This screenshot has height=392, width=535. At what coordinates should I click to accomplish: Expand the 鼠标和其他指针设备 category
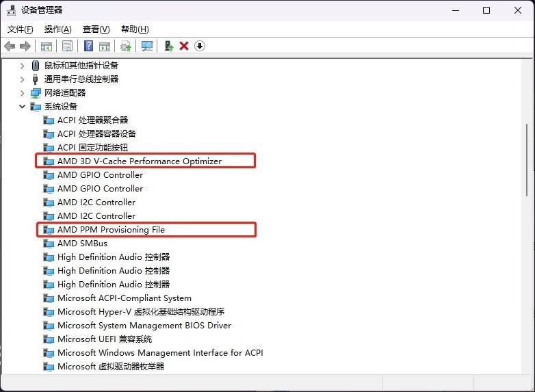(x=22, y=66)
